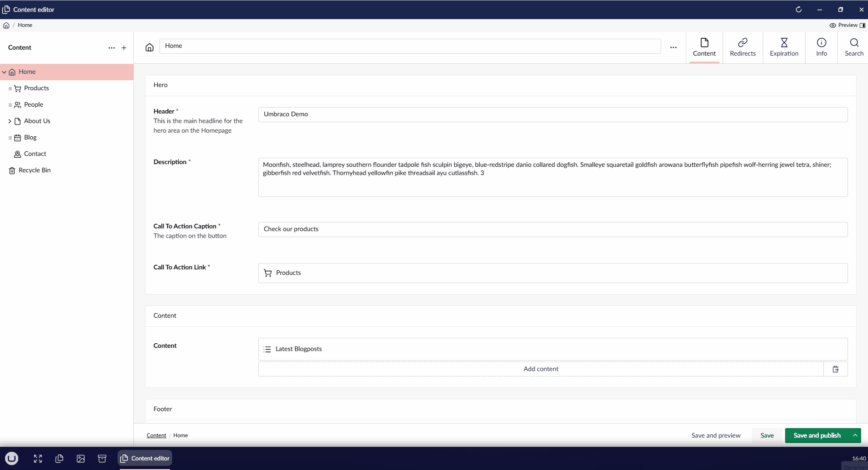Select the Content editor taskbar tab

145,458
